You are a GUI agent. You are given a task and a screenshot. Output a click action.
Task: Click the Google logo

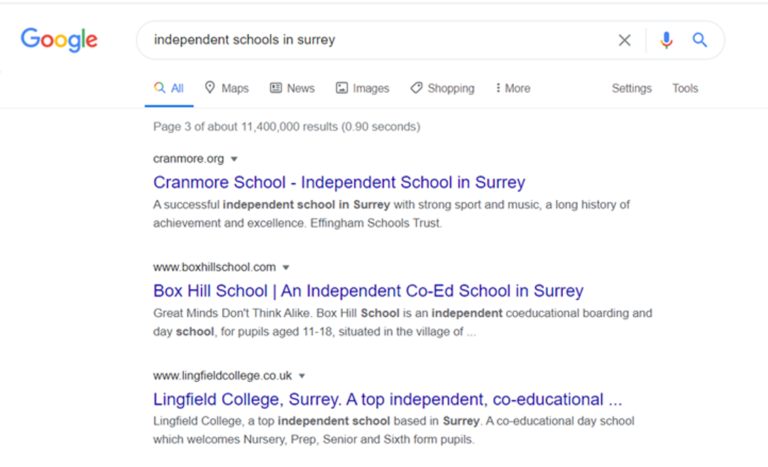click(59, 40)
